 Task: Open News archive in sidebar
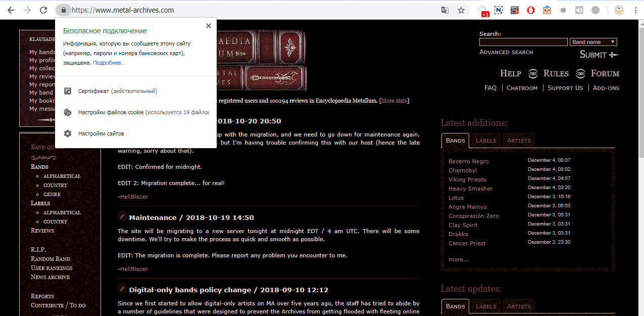[x=51, y=277]
